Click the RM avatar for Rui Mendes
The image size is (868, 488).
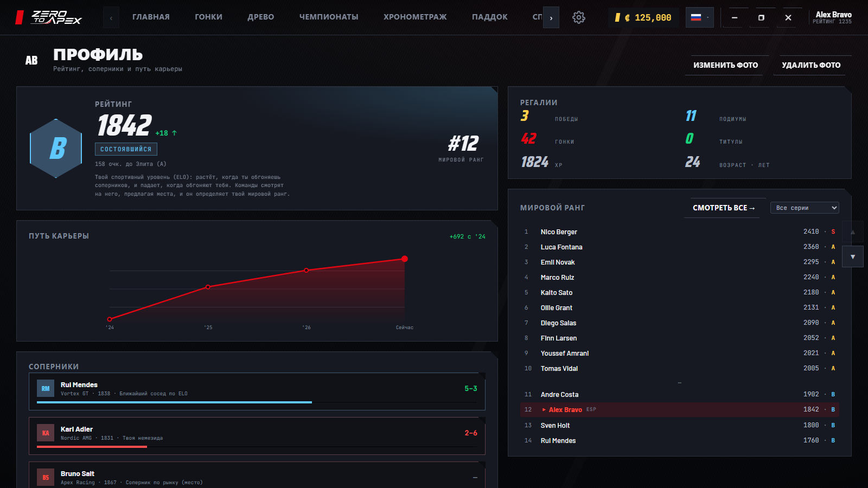pyautogui.click(x=46, y=388)
